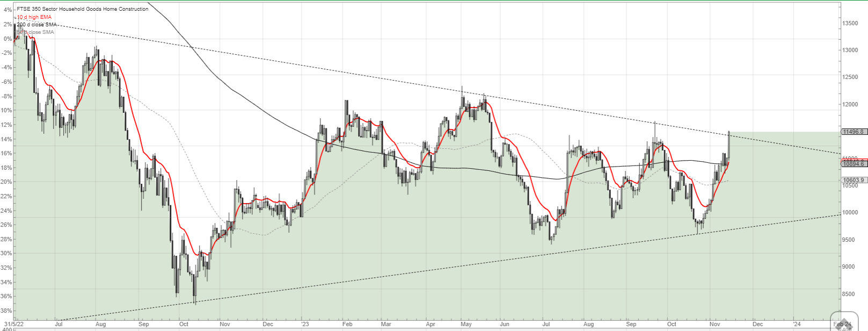This screenshot has width=868, height=331.
Task: Click the -38% label on the percent axis
Action: coord(6,311)
